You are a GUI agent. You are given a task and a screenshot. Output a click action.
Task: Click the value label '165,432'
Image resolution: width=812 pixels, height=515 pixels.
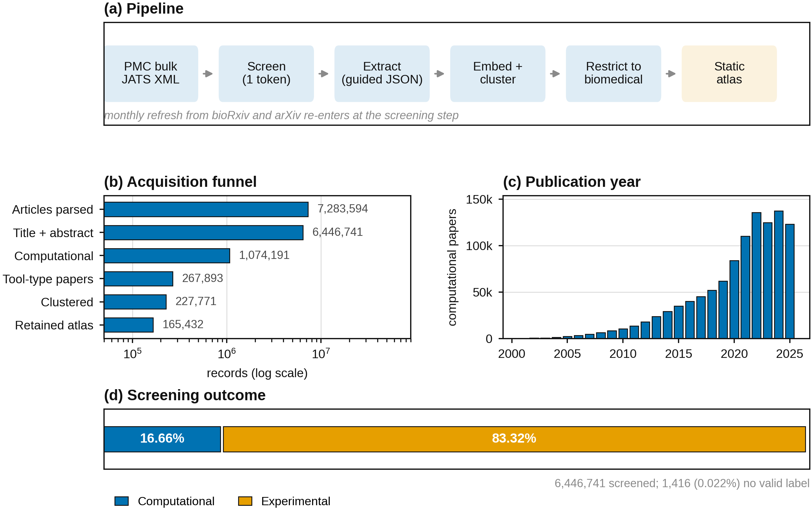(x=183, y=324)
